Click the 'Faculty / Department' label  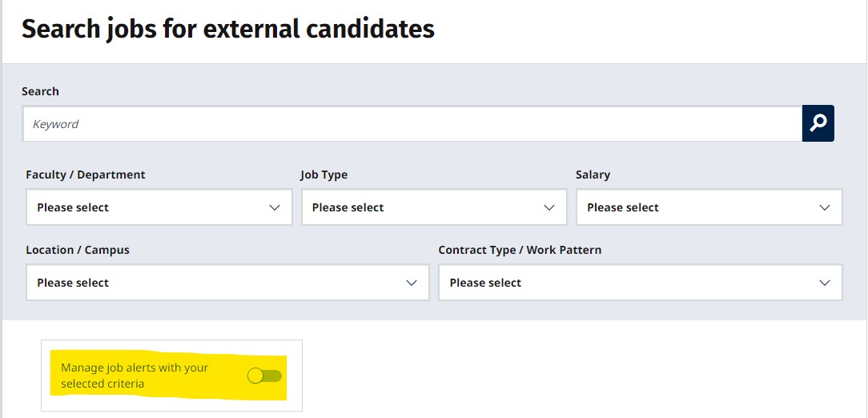86,175
